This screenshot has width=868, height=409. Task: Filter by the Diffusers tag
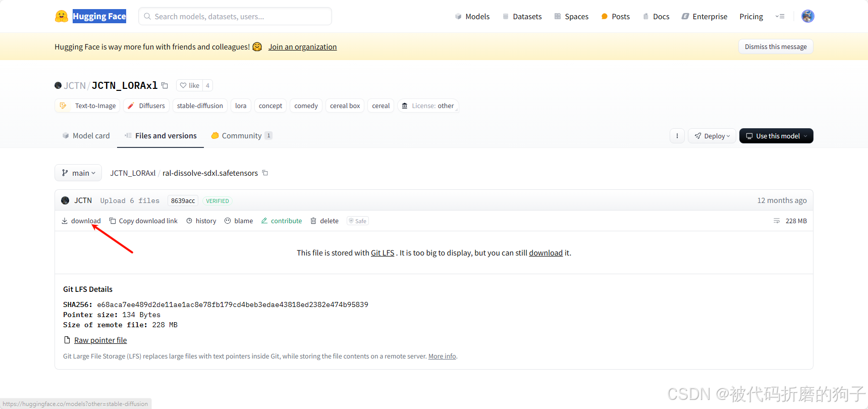tap(146, 106)
